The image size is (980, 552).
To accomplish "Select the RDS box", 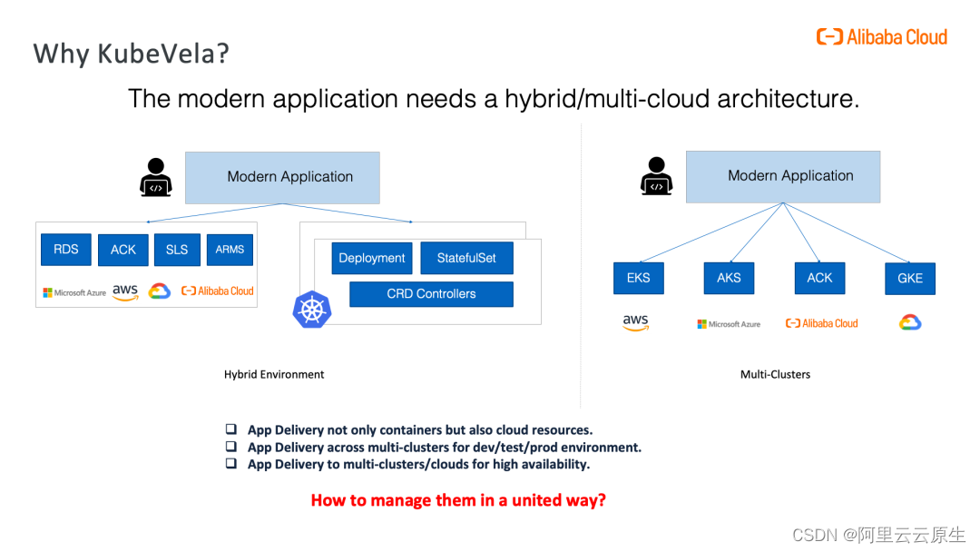I will point(65,250).
